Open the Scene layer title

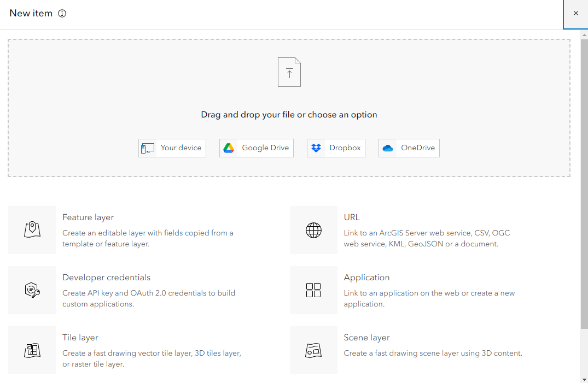pyautogui.click(x=366, y=338)
